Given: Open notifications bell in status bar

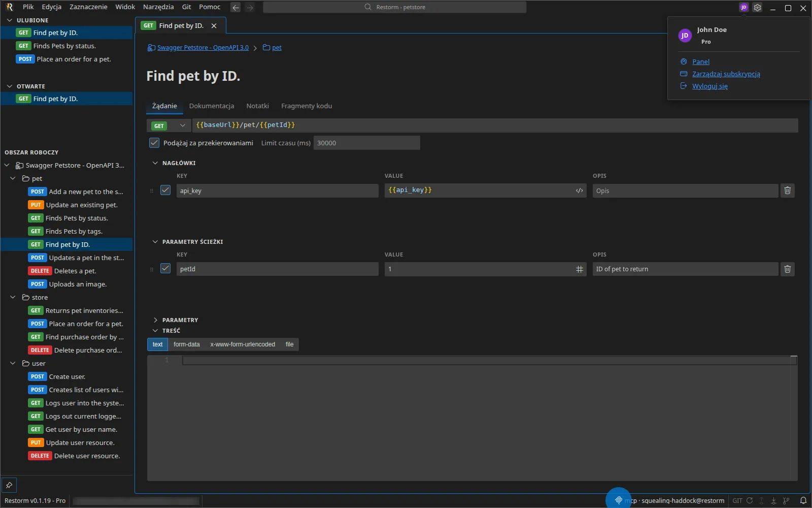Looking at the screenshot, I should point(803,500).
